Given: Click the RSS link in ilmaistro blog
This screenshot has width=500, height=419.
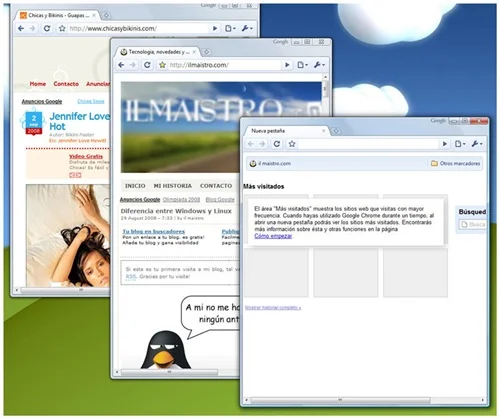Looking at the screenshot, I should (131, 277).
